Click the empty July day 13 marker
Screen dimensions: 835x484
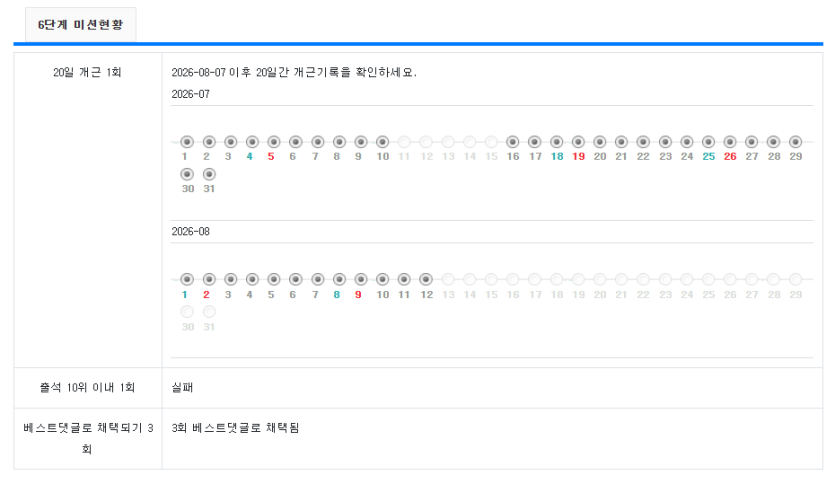pos(448,142)
